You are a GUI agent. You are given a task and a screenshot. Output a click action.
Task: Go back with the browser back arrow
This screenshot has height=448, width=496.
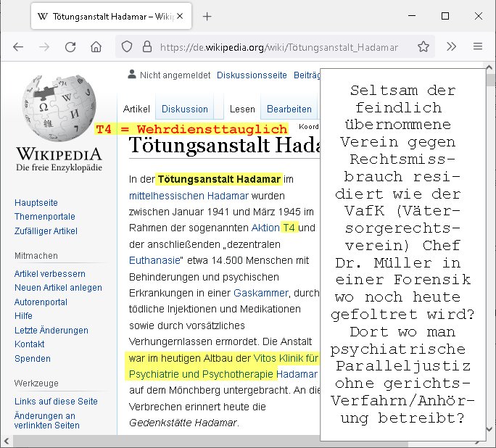click(18, 47)
